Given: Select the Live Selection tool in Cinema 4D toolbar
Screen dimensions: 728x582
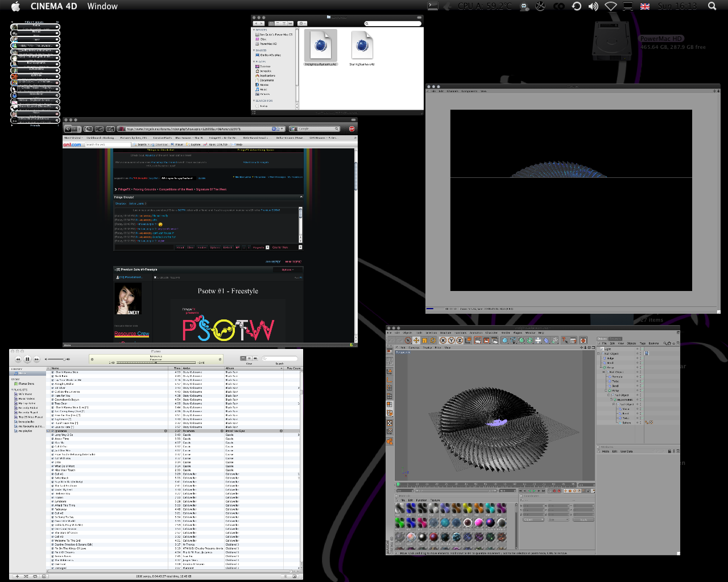Looking at the screenshot, I should point(408,340).
